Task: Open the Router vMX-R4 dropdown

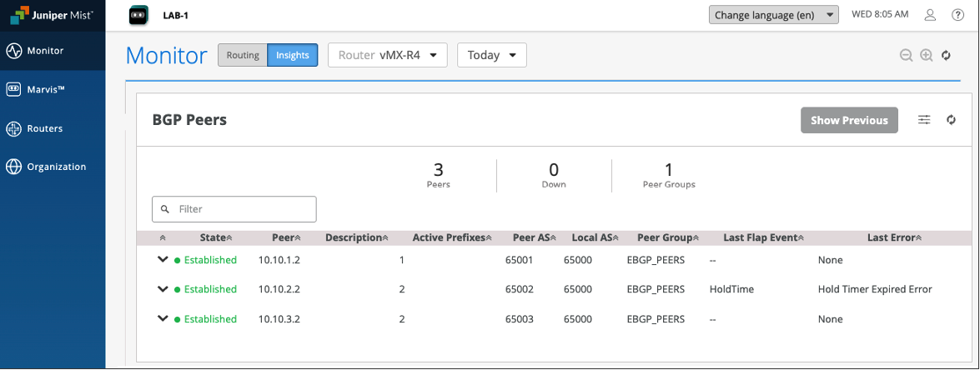Action: pos(388,56)
